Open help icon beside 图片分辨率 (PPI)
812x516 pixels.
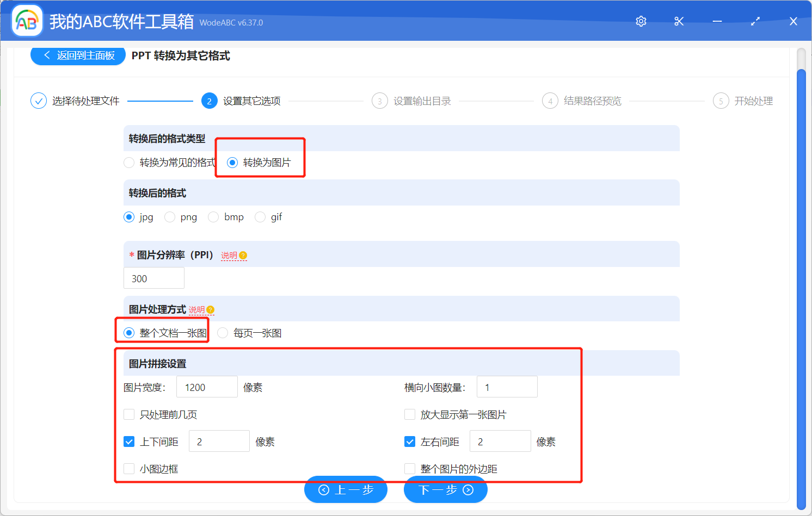(x=243, y=255)
